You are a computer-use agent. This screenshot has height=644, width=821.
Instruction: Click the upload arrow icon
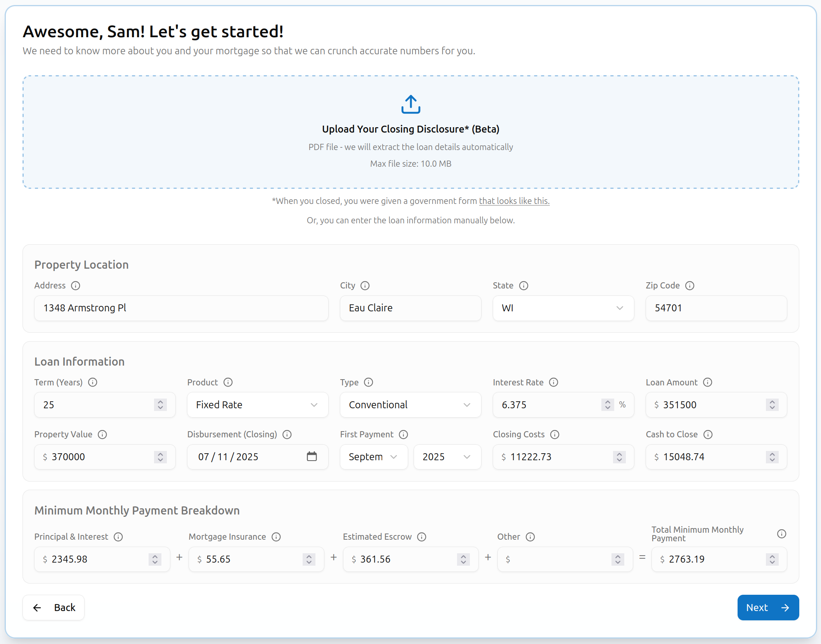point(410,104)
